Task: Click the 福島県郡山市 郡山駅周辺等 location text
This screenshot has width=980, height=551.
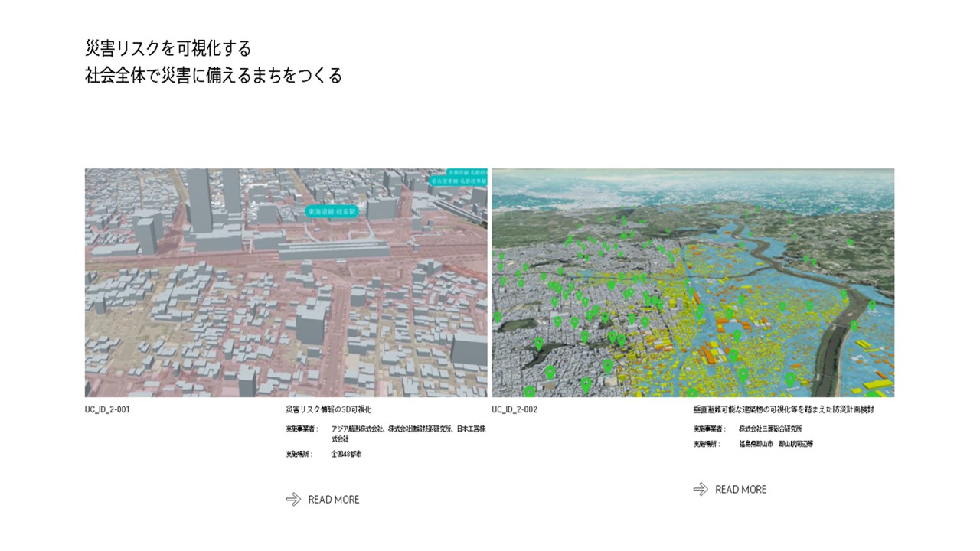Action: (x=776, y=444)
